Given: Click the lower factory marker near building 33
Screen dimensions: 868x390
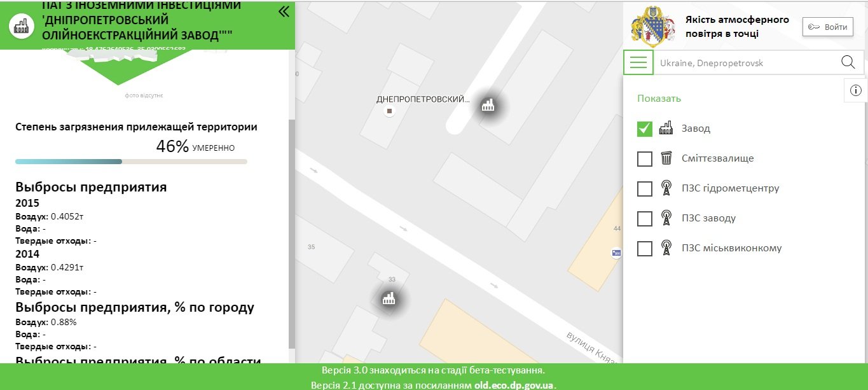Looking at the screenshot, I should coord(389,298).
